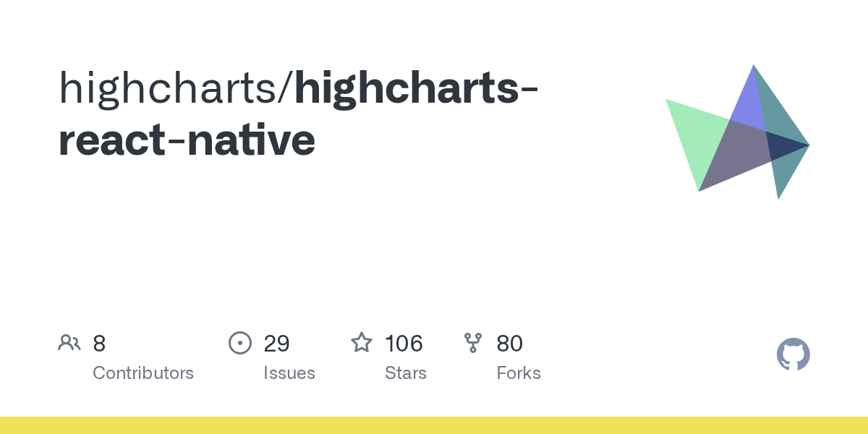Select the star count 106
This screenshot has height=434, width=868.
[404, 344]
